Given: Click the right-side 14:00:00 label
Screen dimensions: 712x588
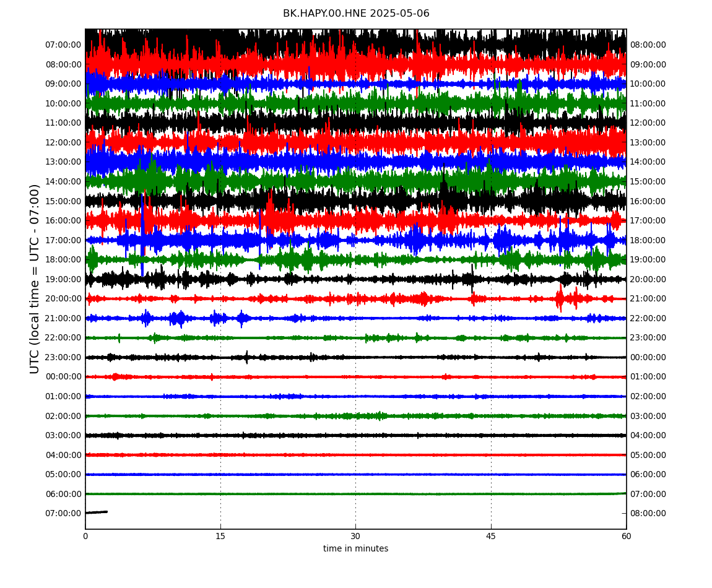Looking at the screenshot, I should [x=648, y=162].
